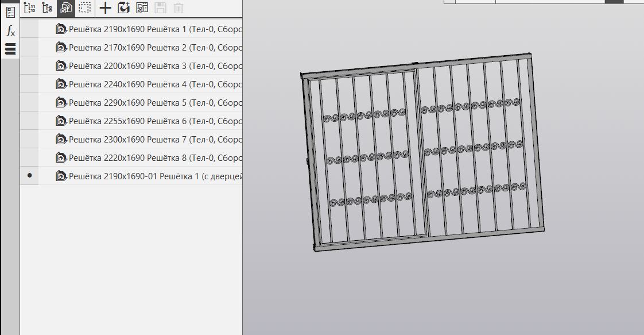
Task: Click the trash bin delete icon
Action: (x=179, y=7)
